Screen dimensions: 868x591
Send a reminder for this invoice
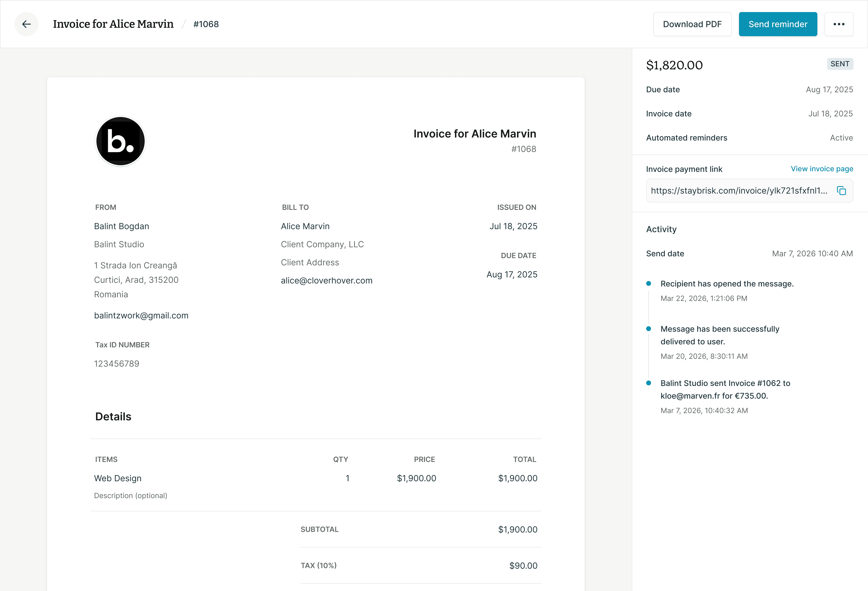(x=778, y=24)
